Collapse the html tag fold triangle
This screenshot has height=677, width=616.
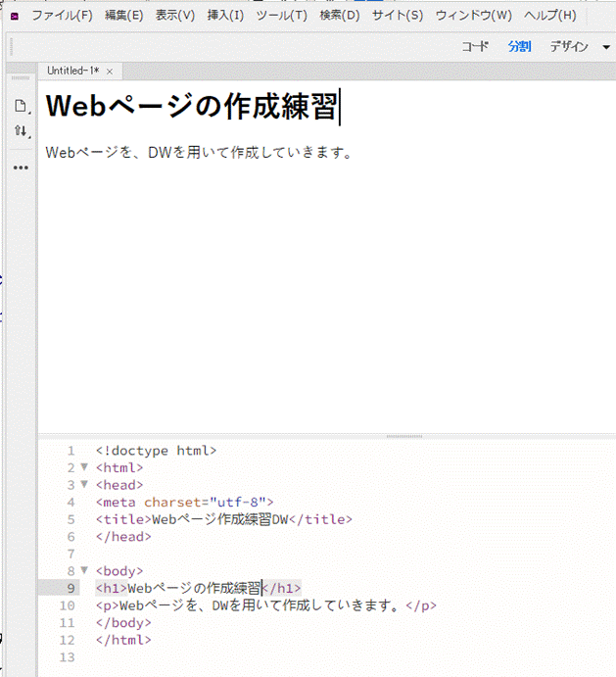(x=84, y=467)
